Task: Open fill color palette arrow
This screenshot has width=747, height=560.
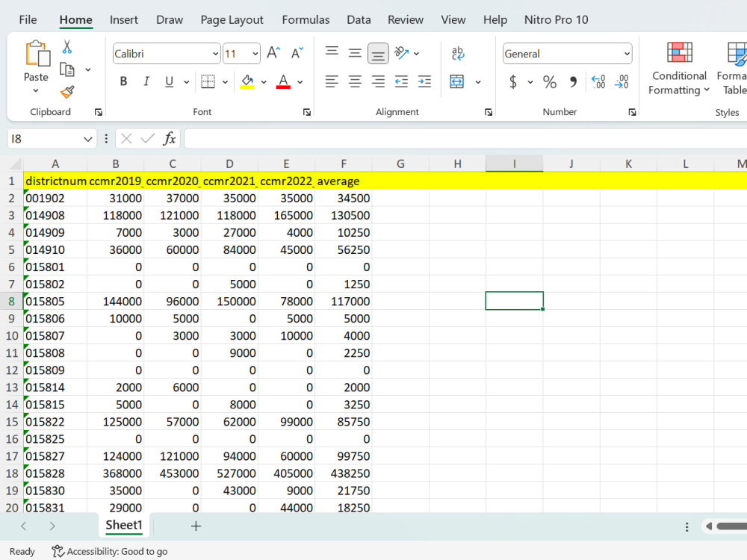Action: [x=264, y=82]
